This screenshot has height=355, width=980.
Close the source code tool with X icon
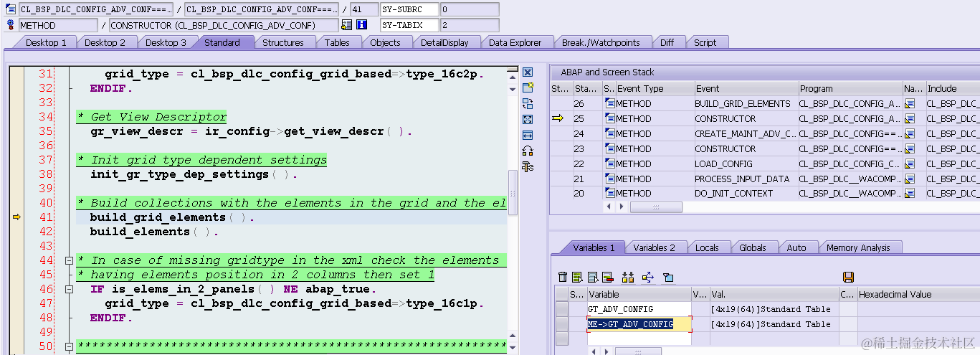click(x=528, y=72)
